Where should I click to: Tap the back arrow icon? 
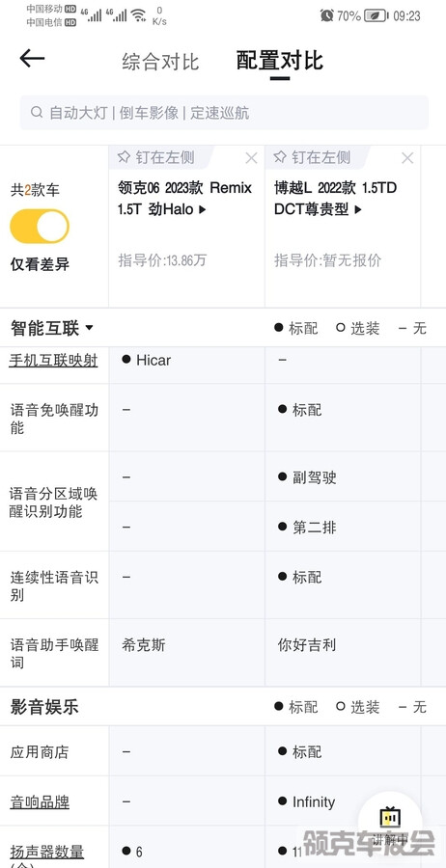[32, 58]
